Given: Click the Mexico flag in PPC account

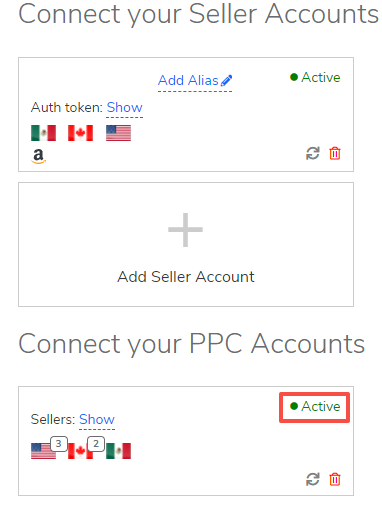Looking at the screenshot, I should point(118,451).
